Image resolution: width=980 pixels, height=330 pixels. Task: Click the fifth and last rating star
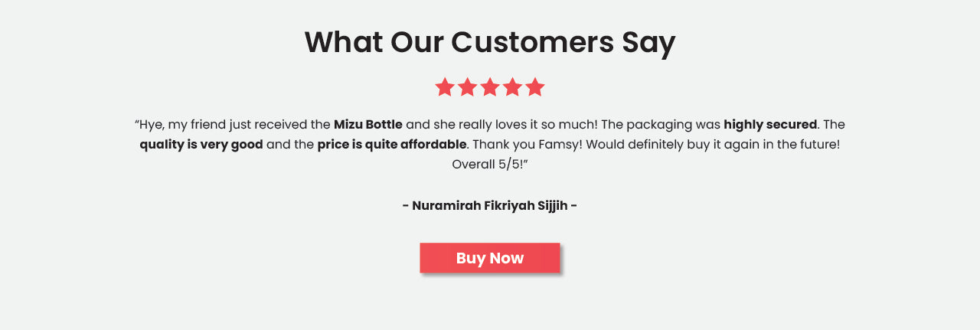point(535,87)
